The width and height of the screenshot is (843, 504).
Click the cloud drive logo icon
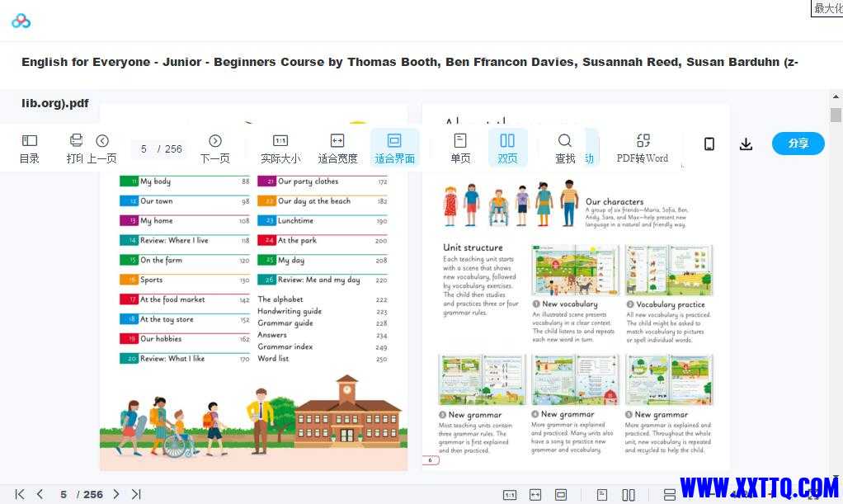21,21
